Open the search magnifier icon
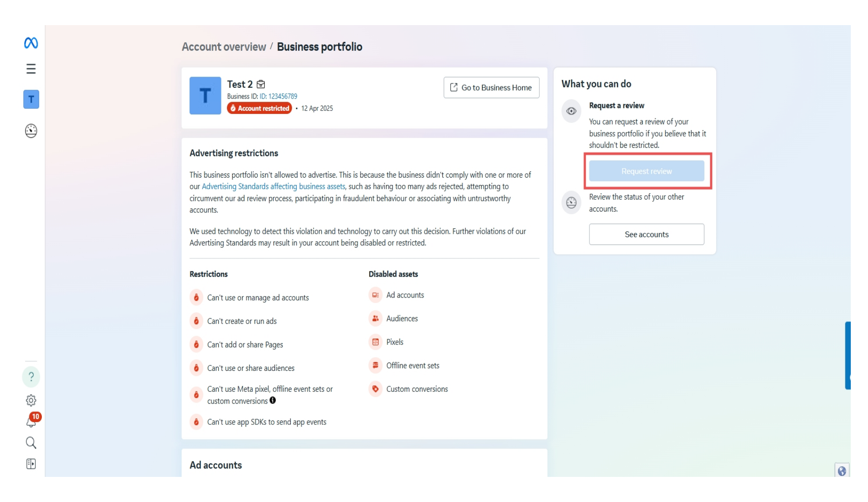868x502 pixels. 31,443
